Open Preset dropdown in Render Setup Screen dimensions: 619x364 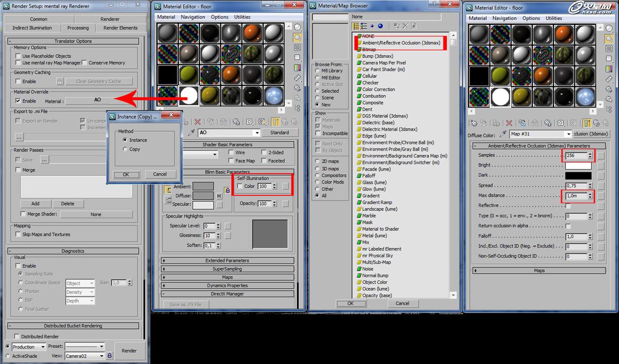[x=85, y=346]
